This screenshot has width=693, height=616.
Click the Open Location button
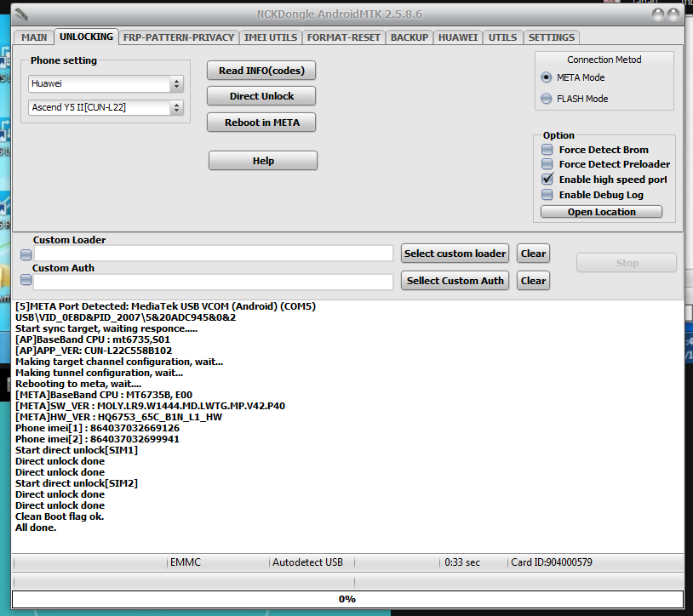click(601, 212)
